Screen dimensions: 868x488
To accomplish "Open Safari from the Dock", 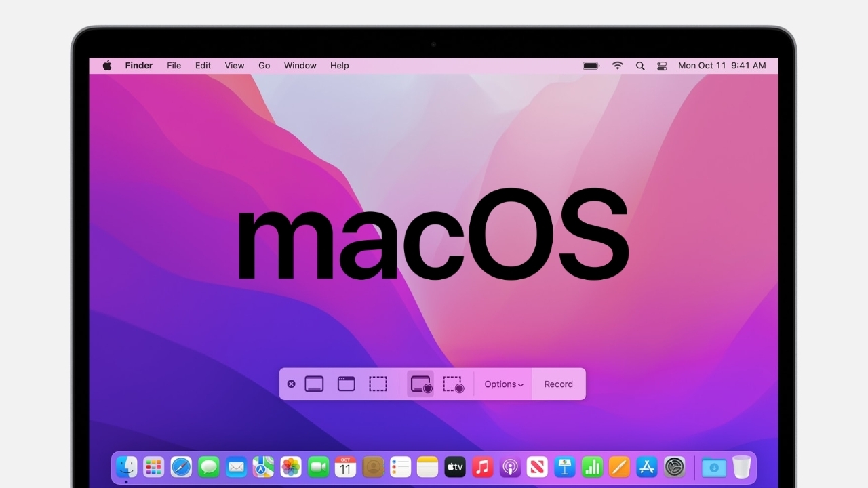I will [181, 467].
